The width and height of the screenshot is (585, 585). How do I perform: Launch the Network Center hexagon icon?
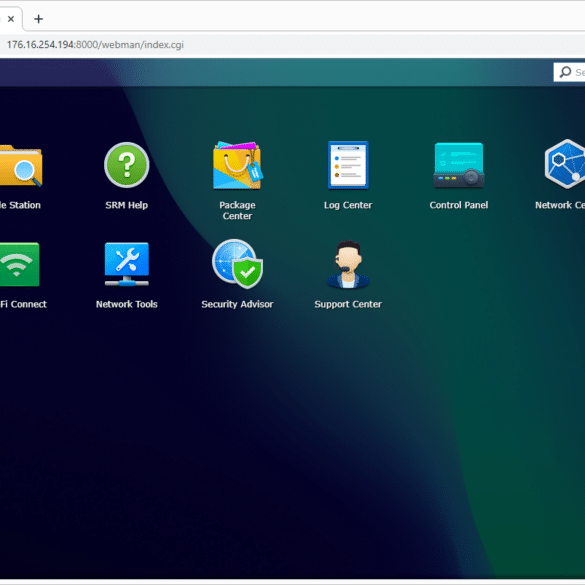click(564, 164)
